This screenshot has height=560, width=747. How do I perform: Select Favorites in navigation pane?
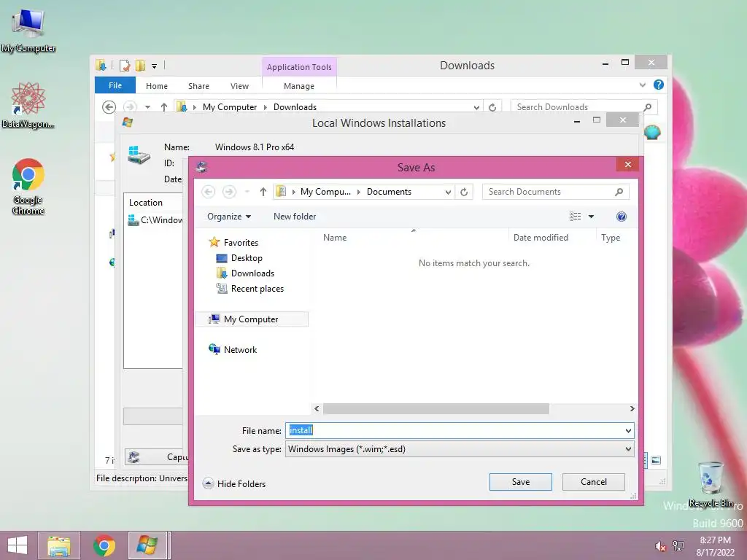[x=241, y=243]
